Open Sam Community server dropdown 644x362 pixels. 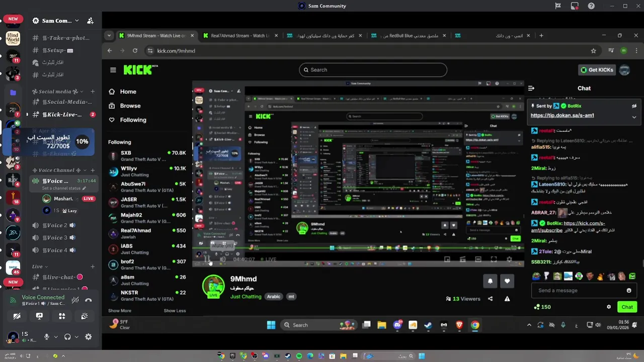[77, 21]
